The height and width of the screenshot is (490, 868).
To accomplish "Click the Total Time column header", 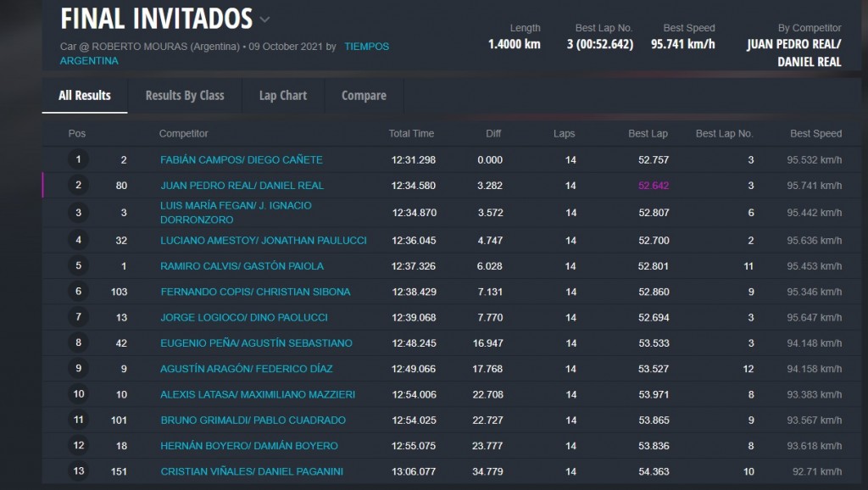I will (x=411, y=134).
